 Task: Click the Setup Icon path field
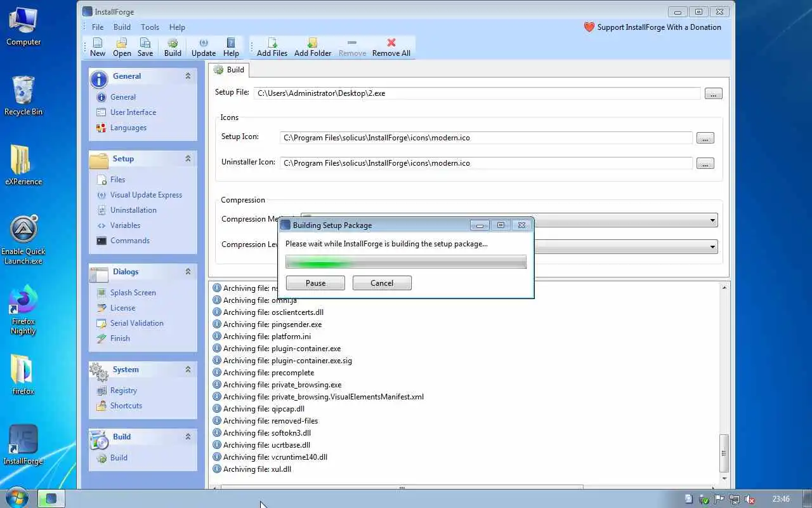[x=486, y=138]
